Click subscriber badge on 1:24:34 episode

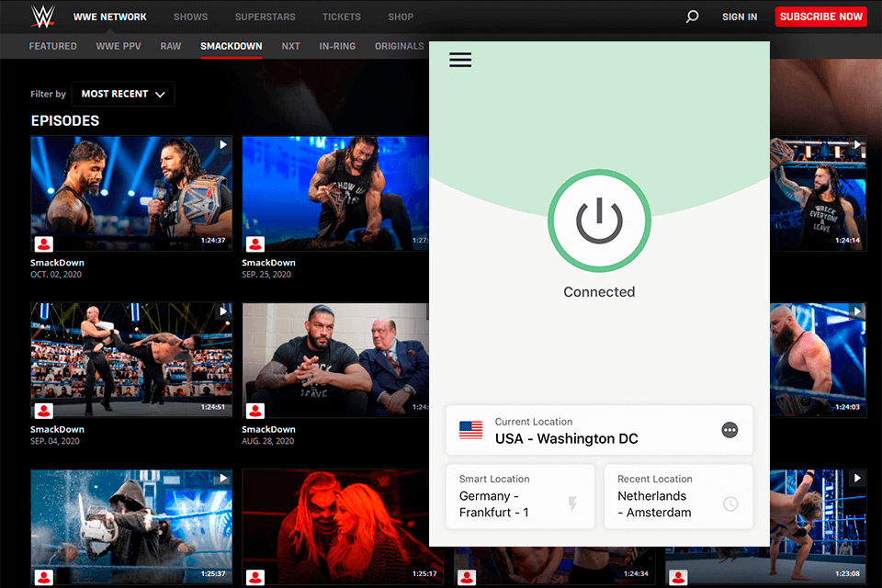point(467,577)
